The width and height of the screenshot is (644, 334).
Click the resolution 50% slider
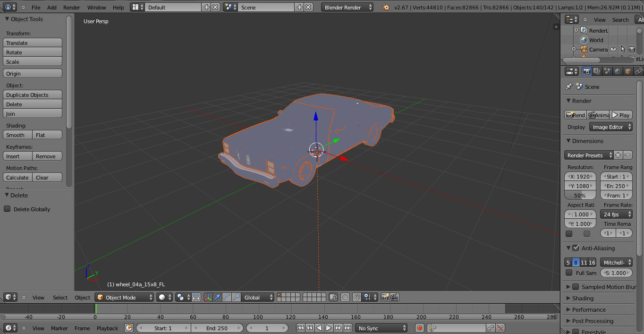click(580, 195)
